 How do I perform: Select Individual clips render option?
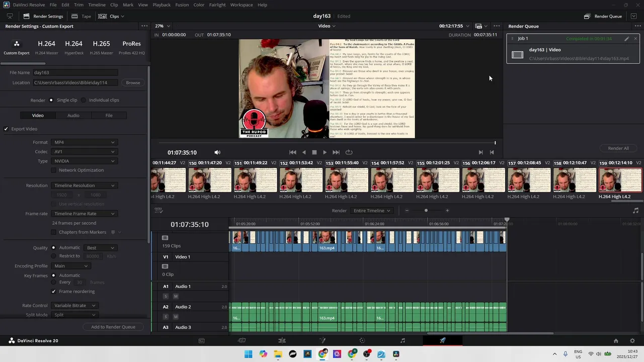coord(84,100)
